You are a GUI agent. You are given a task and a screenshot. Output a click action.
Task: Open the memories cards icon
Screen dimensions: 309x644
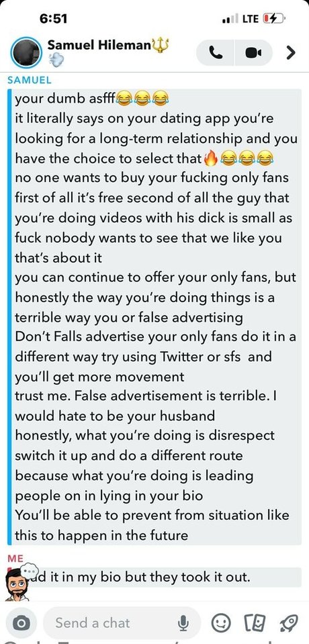tap(253, 623)
